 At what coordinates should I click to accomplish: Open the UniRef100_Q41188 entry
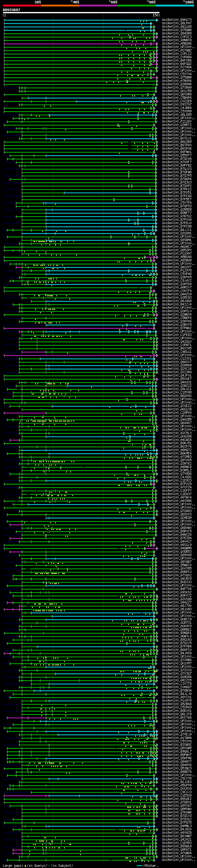[x=177, y=26]
